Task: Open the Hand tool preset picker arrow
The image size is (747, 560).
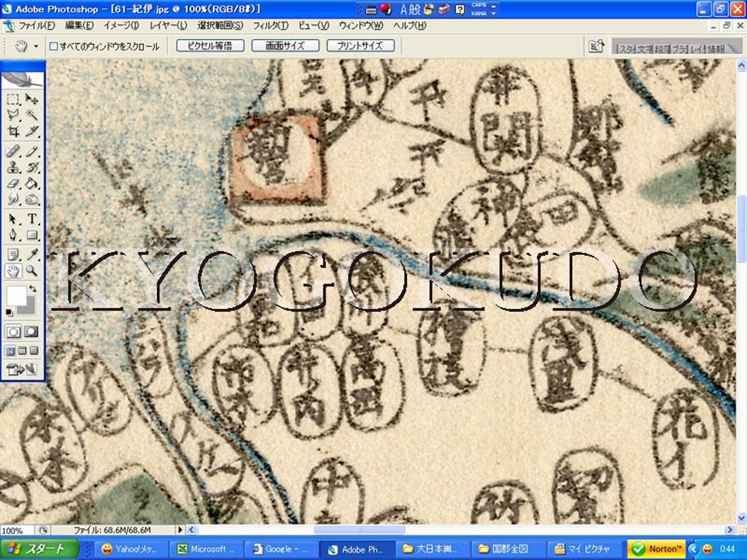Action: (36, 46)
